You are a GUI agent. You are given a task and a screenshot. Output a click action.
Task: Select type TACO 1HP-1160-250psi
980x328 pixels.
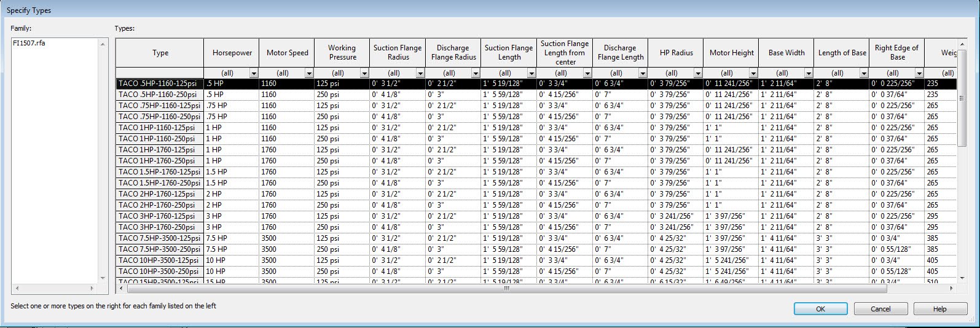pos(160,139)
